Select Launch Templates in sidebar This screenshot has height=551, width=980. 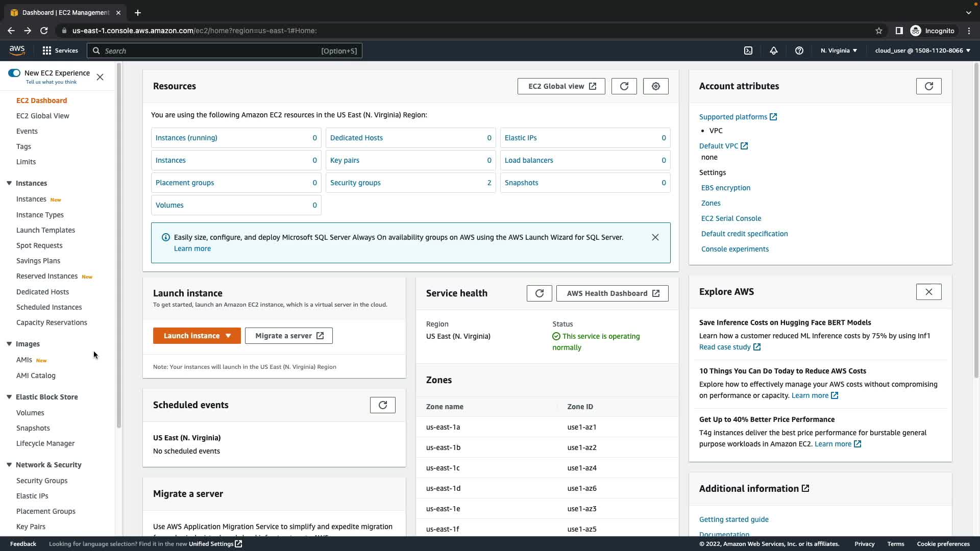click(45, 230)
